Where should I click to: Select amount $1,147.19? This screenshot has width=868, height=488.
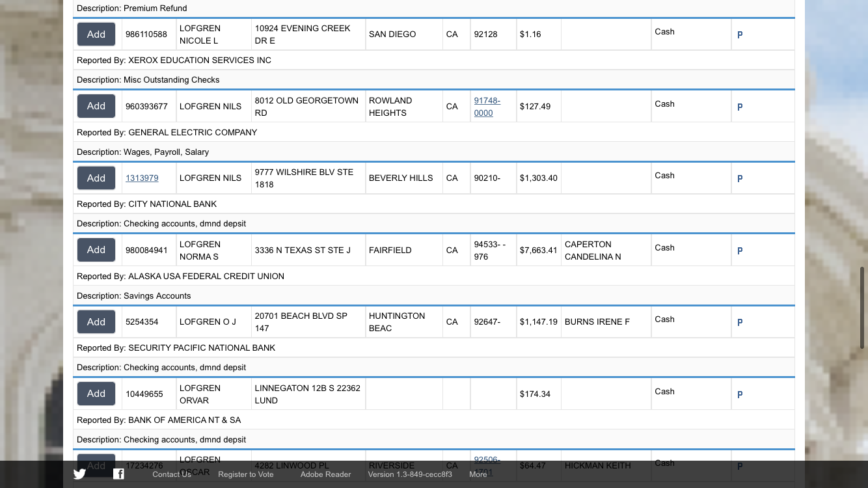(539, 322)
